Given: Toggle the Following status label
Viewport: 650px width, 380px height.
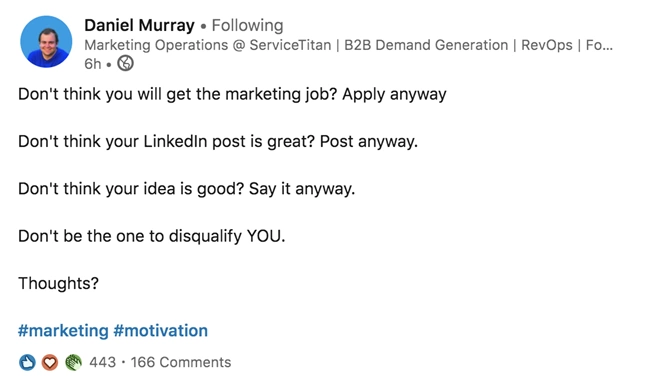Looking at the screenshot, I should (x=247, y=26).
